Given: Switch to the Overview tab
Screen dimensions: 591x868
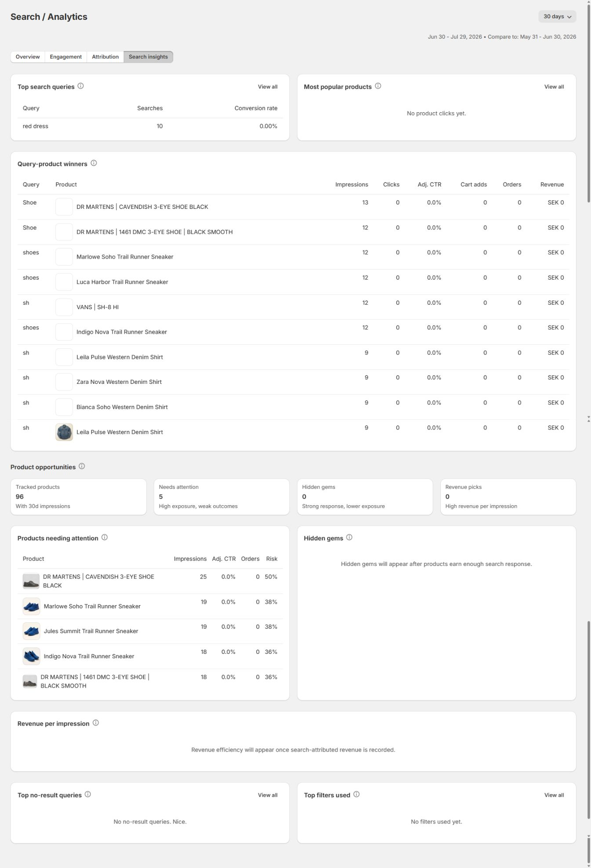Looking at the screenshot, I should tap(28, 57).
